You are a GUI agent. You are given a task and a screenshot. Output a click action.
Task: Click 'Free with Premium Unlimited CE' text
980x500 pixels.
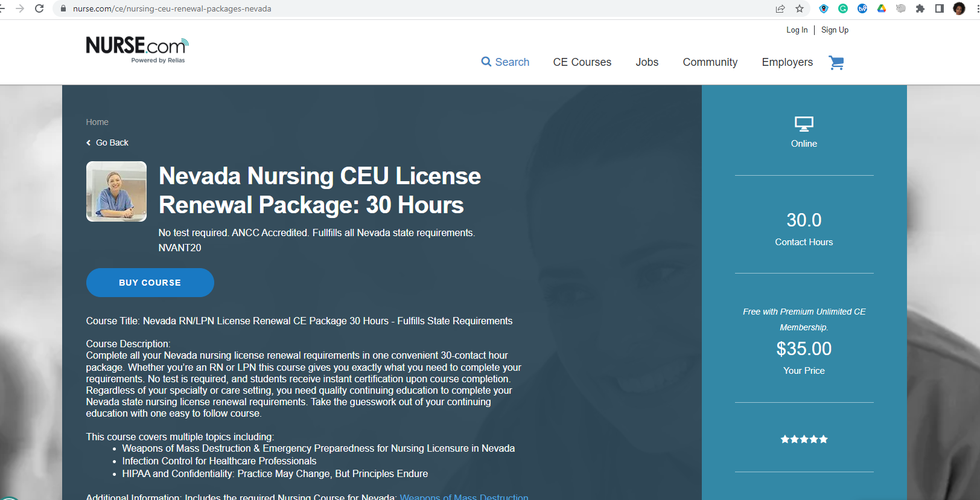pos(804,312)
